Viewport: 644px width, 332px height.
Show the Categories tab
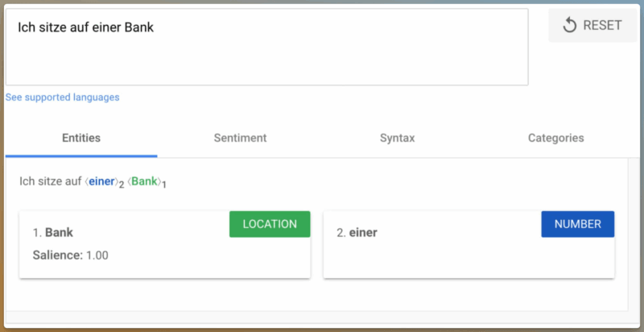pyautogui.click(x=555, y=138)
